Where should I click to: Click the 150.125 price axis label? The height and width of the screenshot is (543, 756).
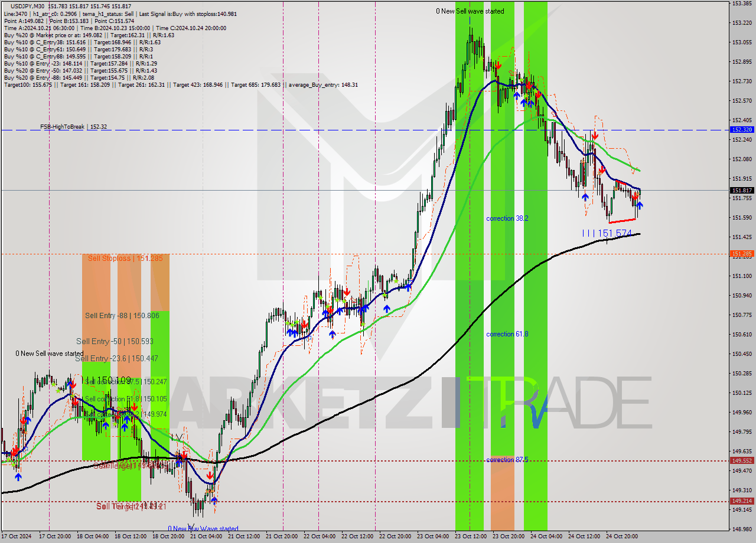coord(742,393)
